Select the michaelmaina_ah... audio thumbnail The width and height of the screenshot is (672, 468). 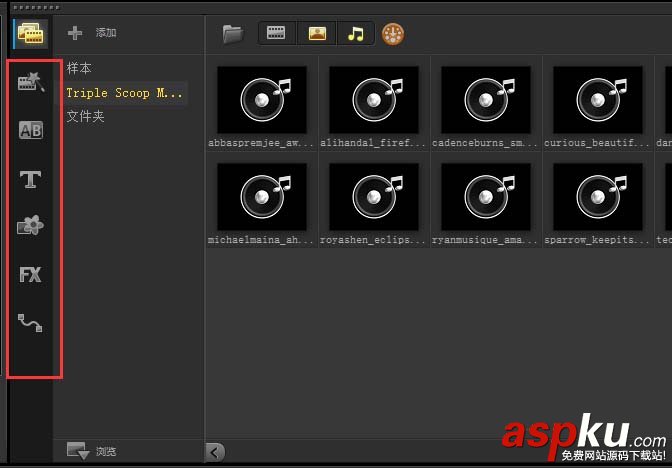262,197
